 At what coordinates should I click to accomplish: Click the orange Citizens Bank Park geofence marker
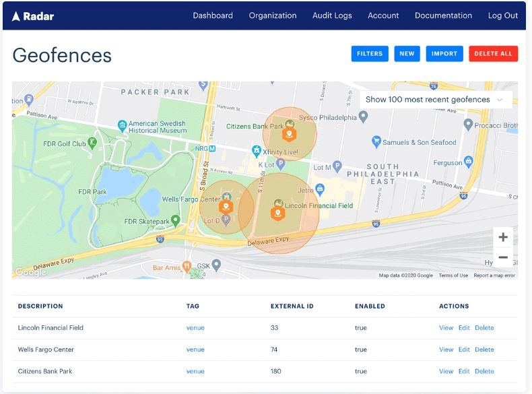coord(290,135)
